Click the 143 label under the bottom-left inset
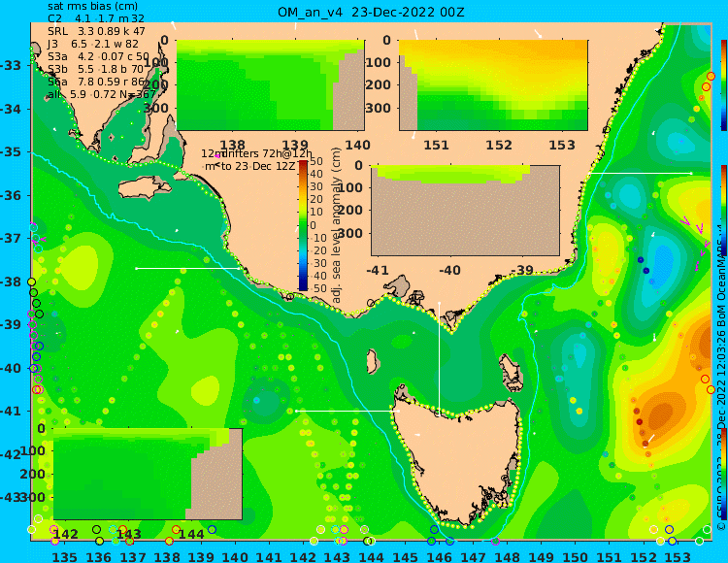 click(128, 534)
